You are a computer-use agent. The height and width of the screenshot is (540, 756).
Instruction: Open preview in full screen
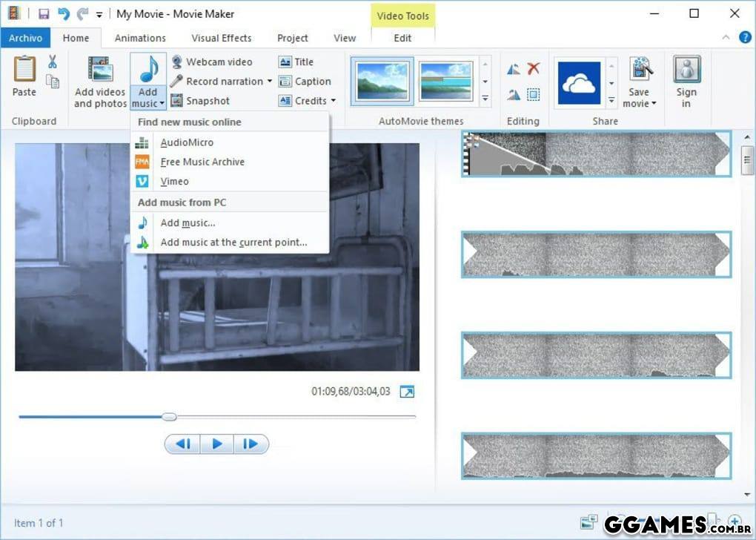407,392
